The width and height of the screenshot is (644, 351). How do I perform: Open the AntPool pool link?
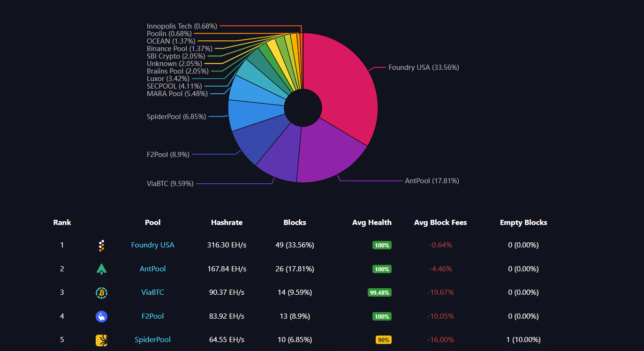click(x=152, y=269)
